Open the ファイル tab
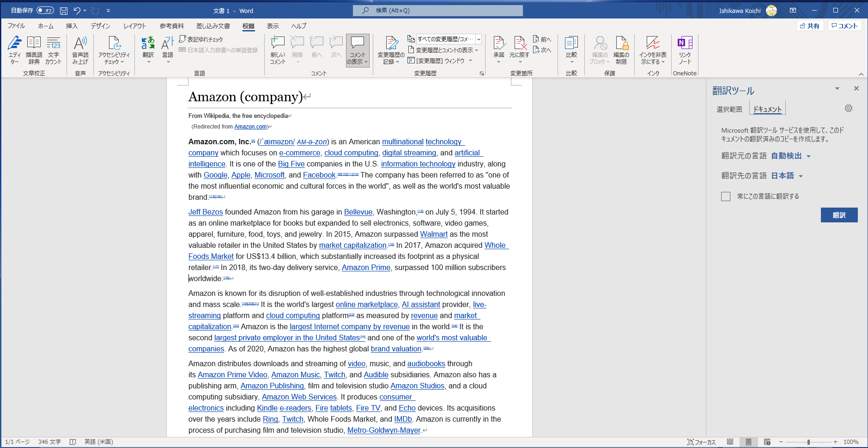 16,26
